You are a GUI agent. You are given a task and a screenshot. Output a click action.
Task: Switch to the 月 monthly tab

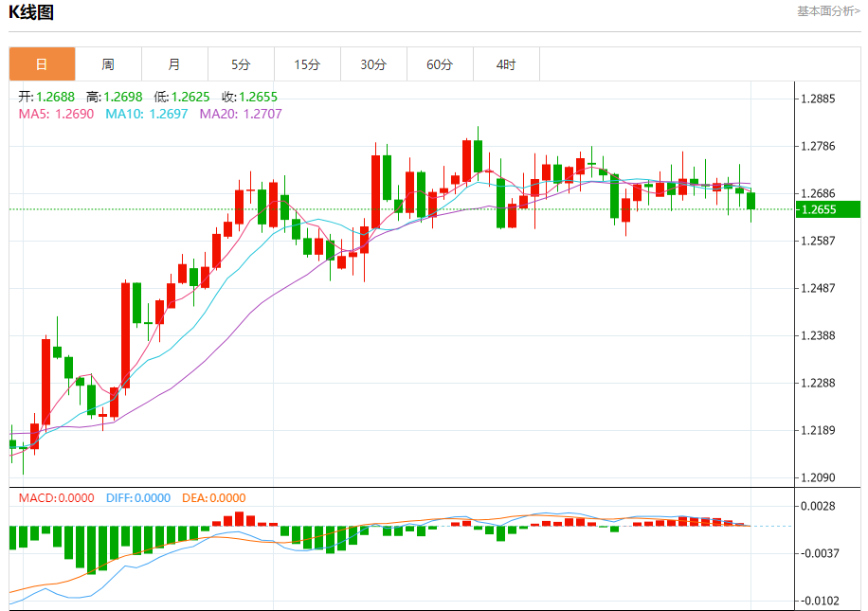pyautogui.click(x=175, y=64)
